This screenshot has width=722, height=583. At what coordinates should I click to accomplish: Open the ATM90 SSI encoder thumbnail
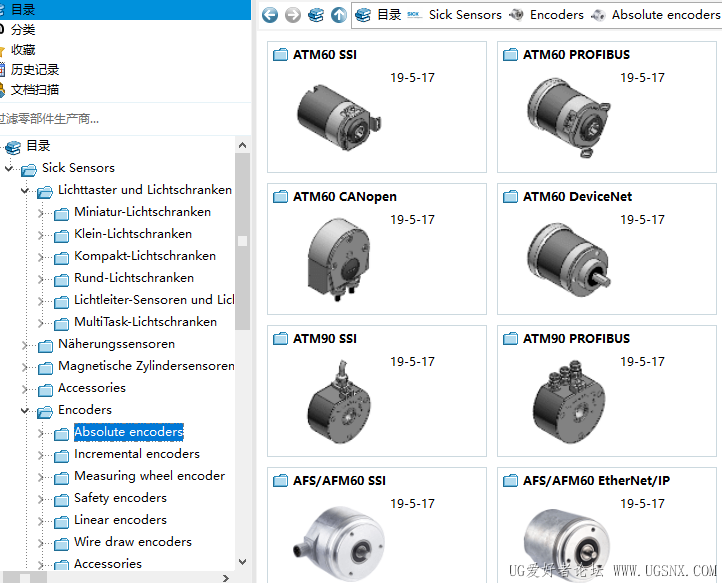[339, 402]
